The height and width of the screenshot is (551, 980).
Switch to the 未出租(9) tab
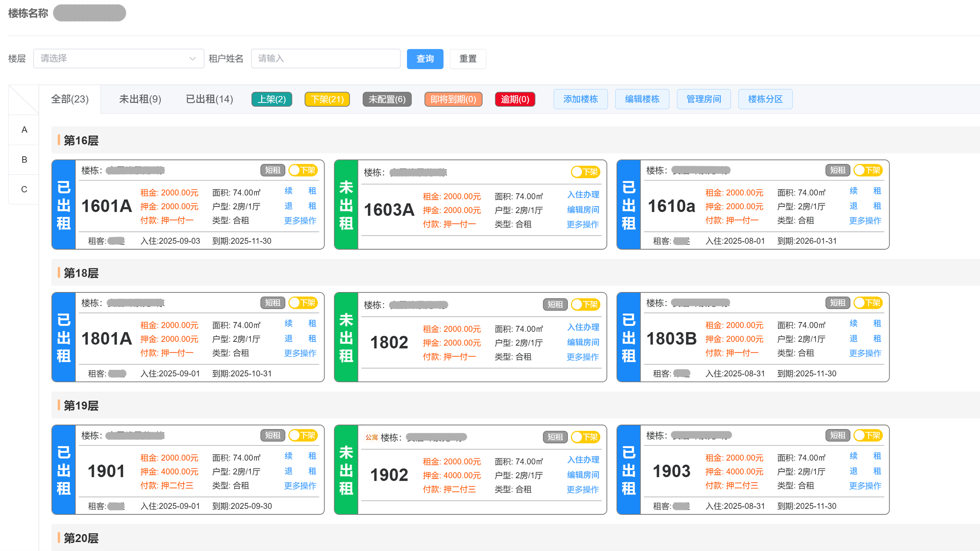click(140, 99)
